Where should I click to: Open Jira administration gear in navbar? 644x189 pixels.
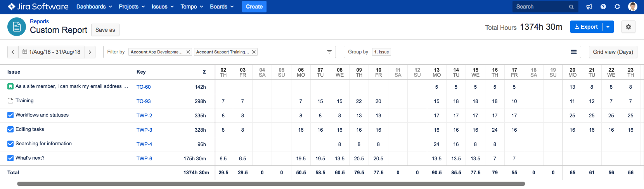click(x=617, y=7)
